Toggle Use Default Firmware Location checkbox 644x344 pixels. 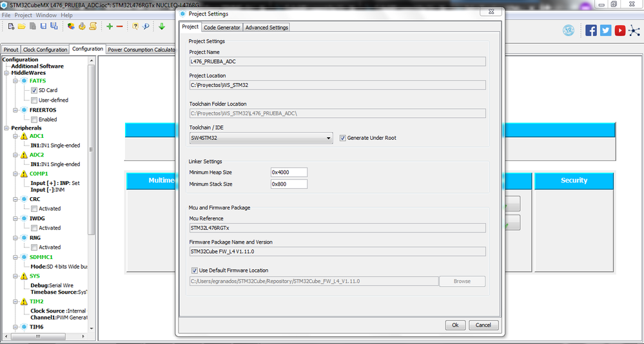tap(195, 271)
